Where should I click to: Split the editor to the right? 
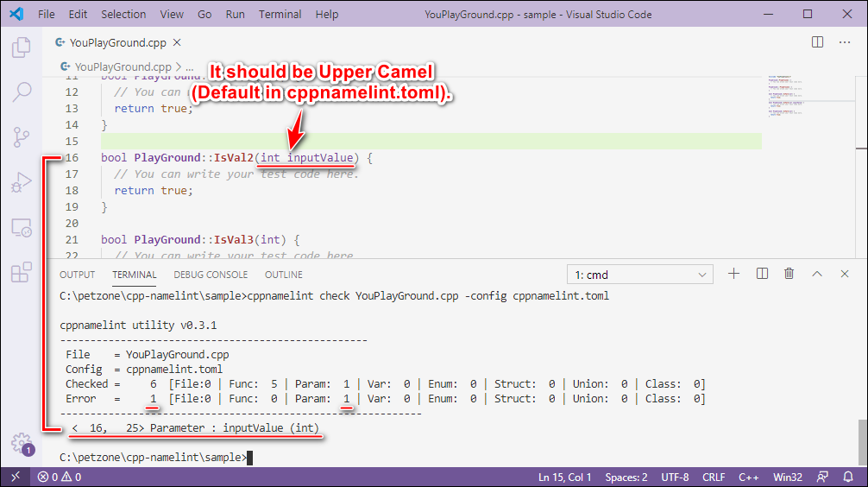[817, 42]
